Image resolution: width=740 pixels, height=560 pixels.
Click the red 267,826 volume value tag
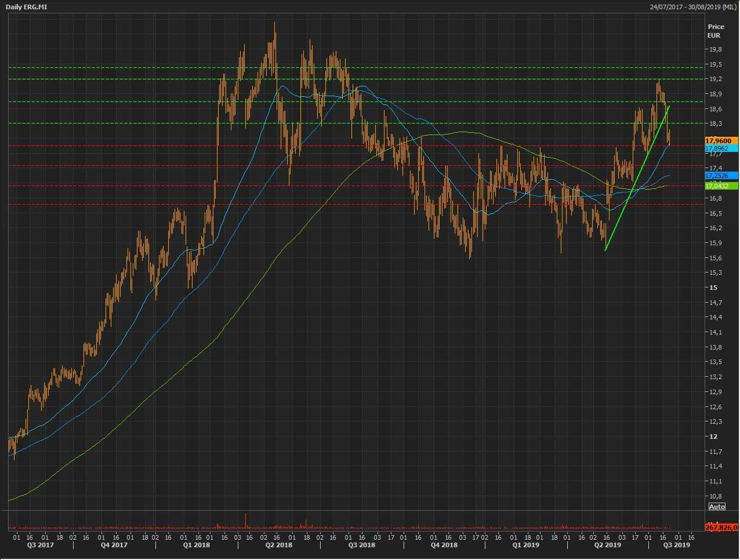pyautogui.click(x=721, y=527)
